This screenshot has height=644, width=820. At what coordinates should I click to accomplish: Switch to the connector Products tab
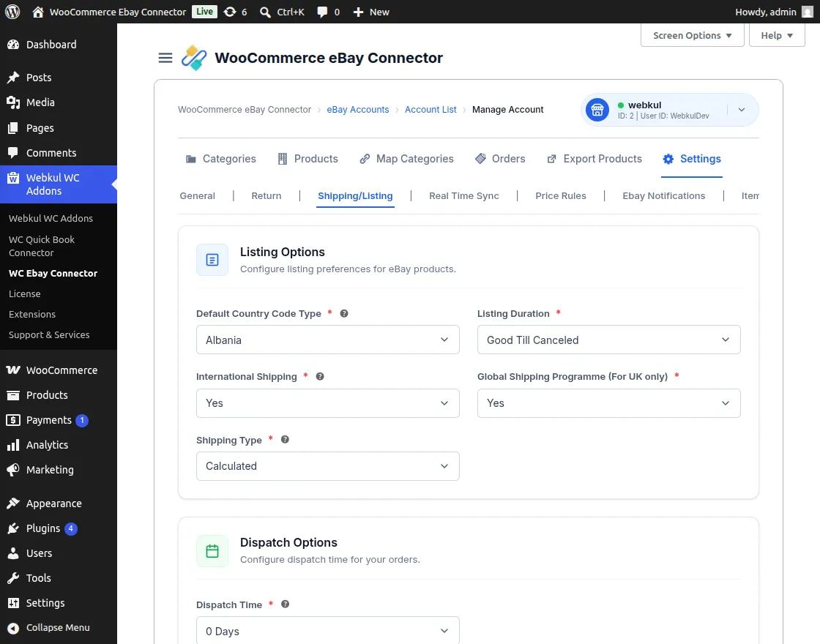(x=308, y=159)
